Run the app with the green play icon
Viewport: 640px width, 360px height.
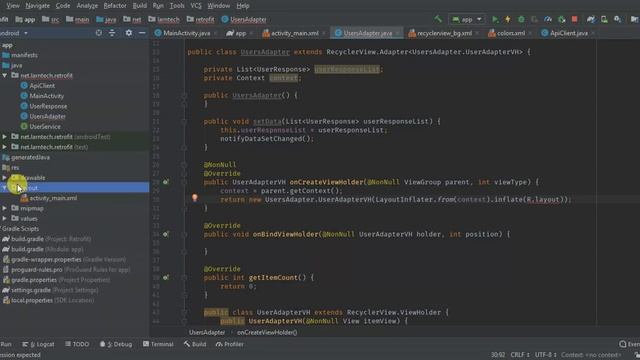click(495, 19)
